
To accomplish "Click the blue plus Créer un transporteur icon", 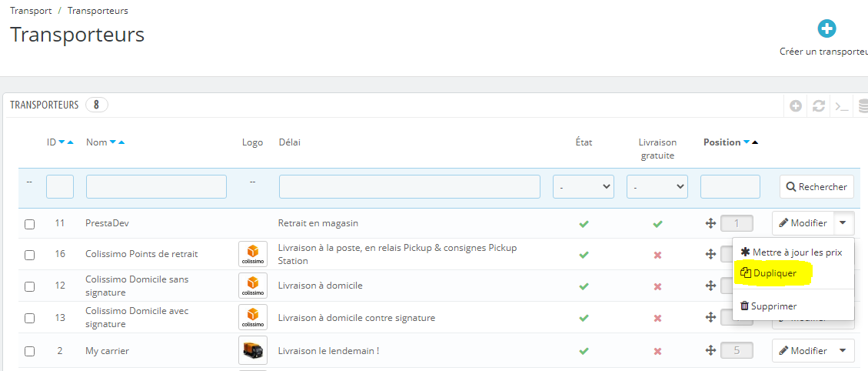I will pos(826,29).
